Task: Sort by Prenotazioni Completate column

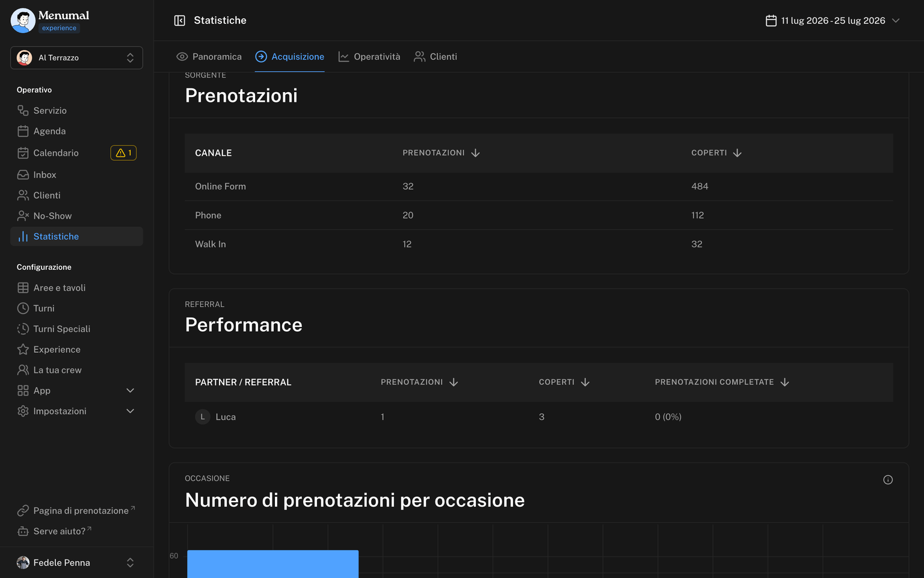Action: [722, 382]
